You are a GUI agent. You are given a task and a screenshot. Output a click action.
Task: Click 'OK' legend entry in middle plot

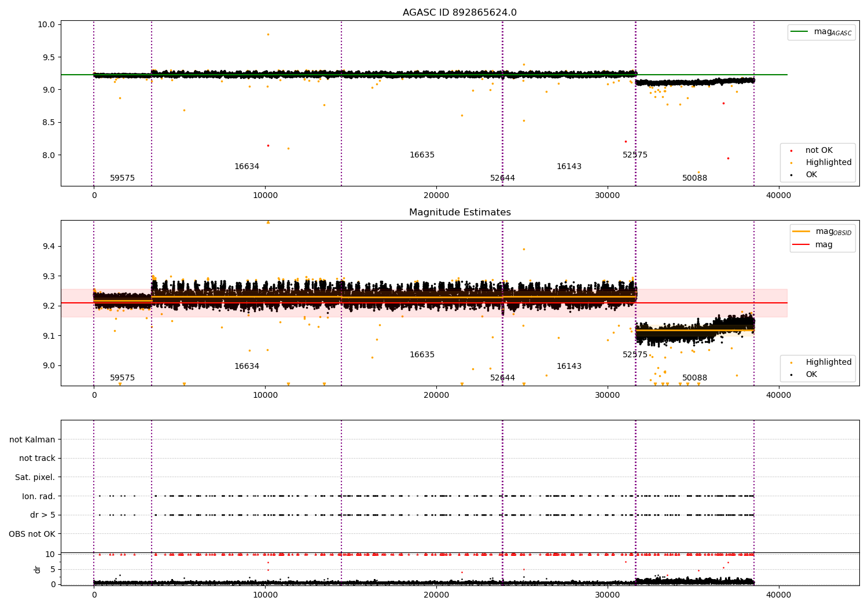[804, 375]
